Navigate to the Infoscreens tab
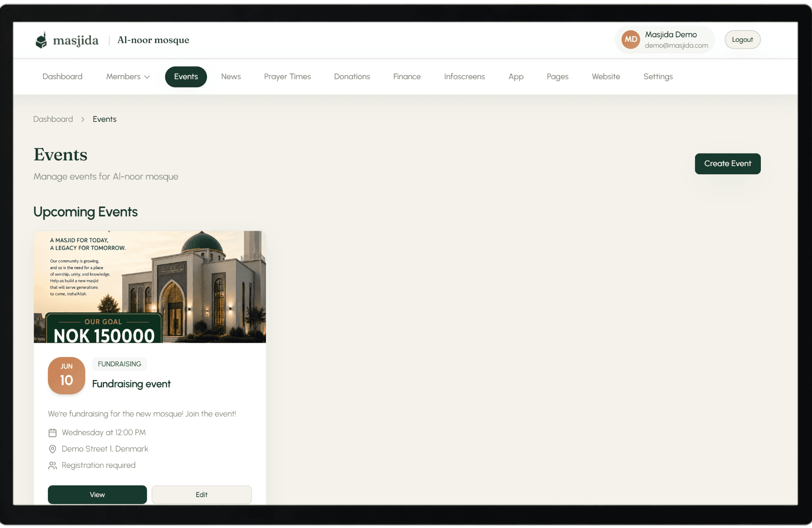 pyautogui.click(x=464, y=77)
